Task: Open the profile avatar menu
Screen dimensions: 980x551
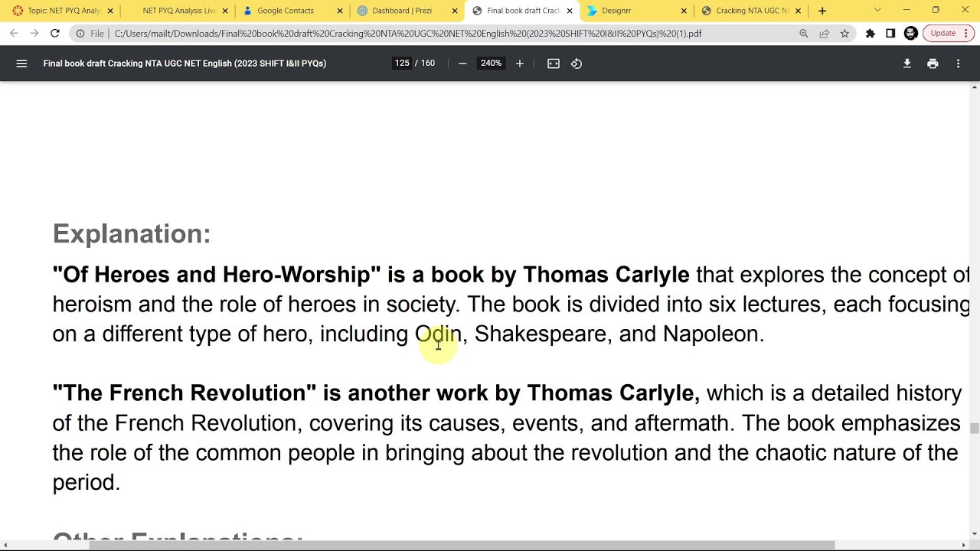Action: click(910, 33)
